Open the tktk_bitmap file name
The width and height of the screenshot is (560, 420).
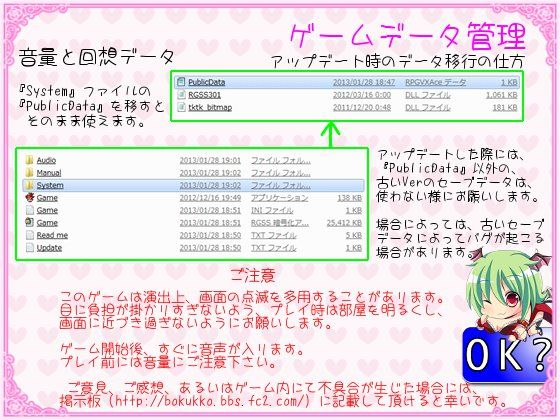click(210, 108)
